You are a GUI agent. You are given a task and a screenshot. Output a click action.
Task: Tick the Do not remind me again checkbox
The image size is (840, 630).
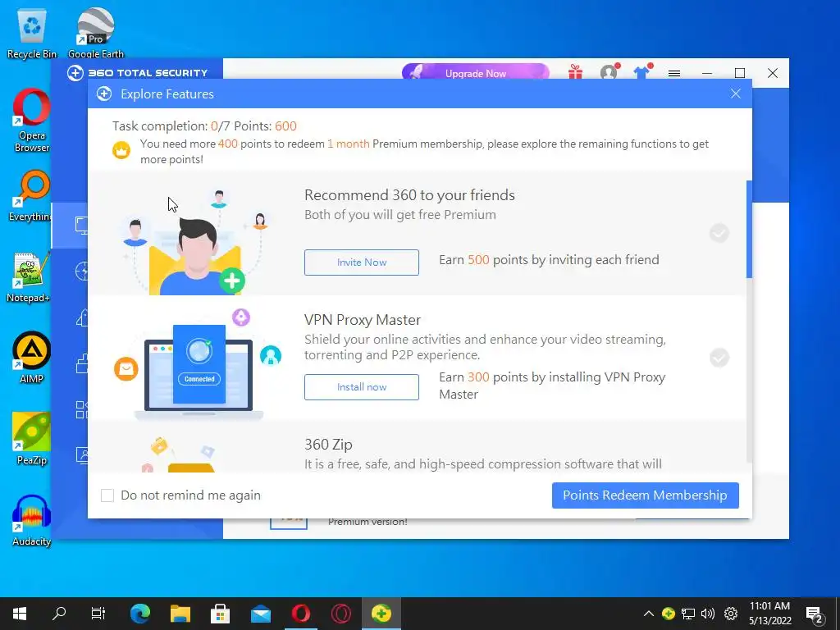coord(107,495)
